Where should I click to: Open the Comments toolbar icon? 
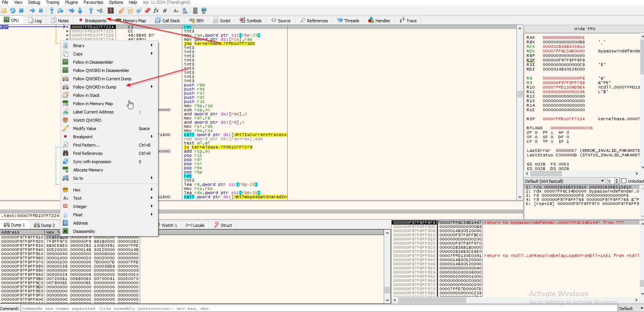pos(130,11)
